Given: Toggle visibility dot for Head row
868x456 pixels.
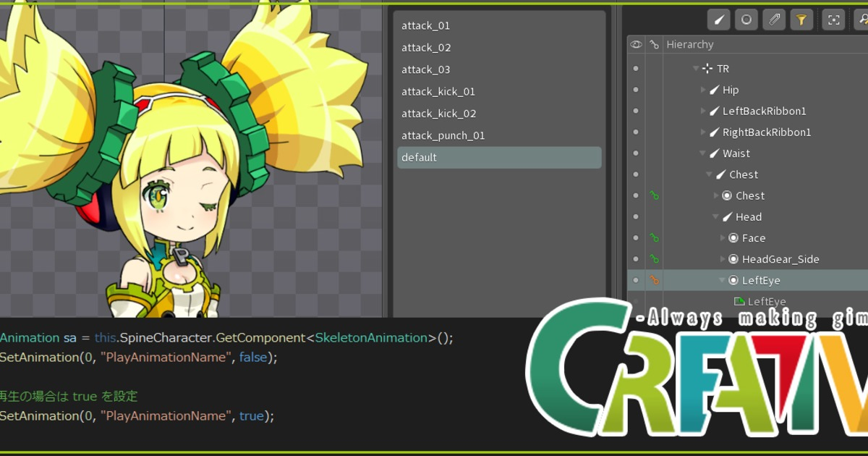Looking at the screenshot, I should (636, 217).
